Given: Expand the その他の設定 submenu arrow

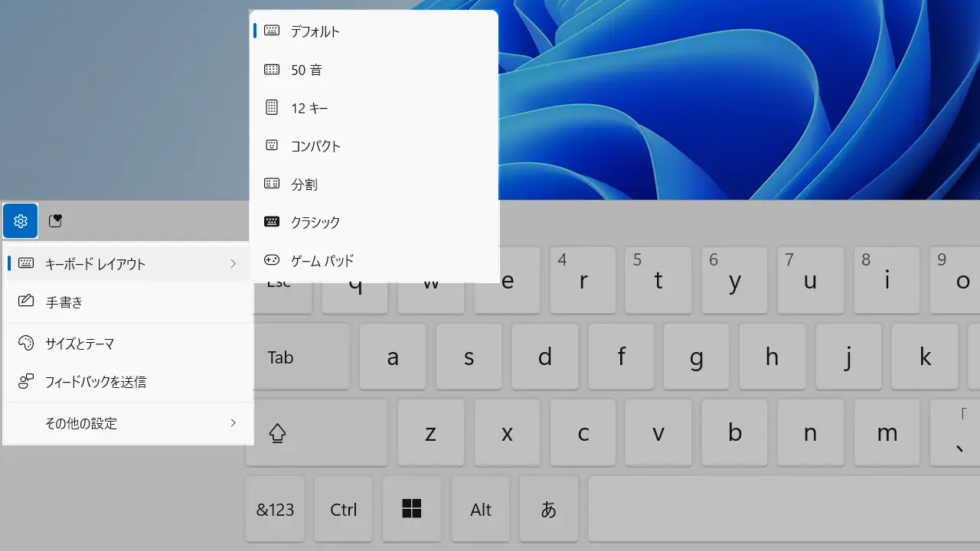Looking at the screenshot, I should pos(233,423).
